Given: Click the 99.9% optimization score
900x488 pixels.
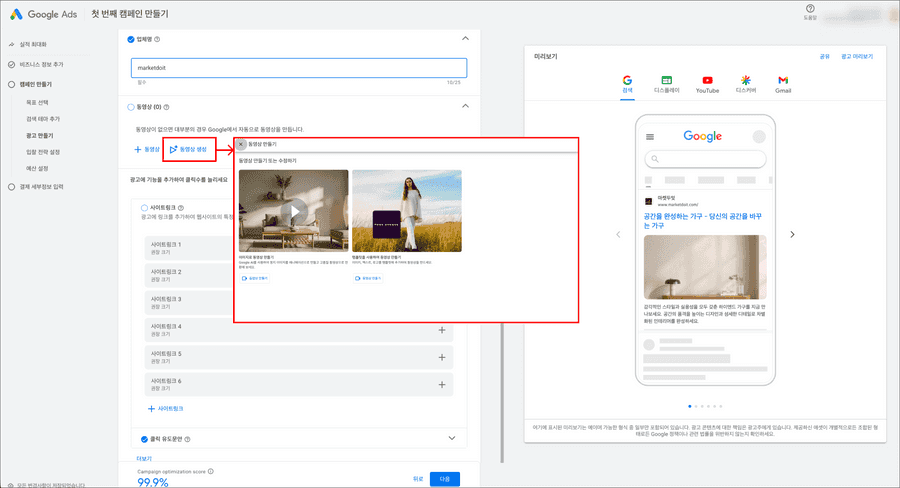Looking at the screenshot, I should pyautogui.click(x=153, y=482).
